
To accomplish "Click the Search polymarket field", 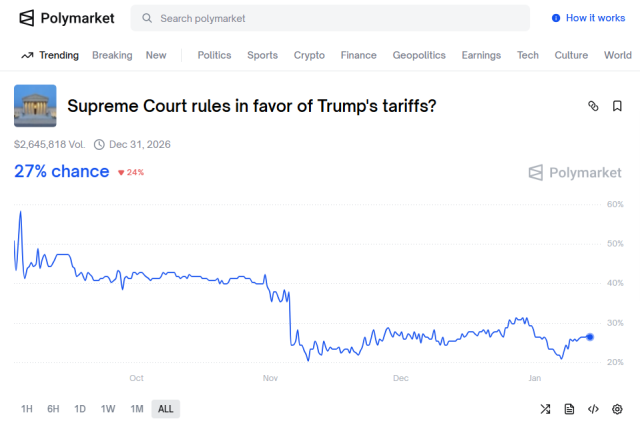I will point(330,18).
